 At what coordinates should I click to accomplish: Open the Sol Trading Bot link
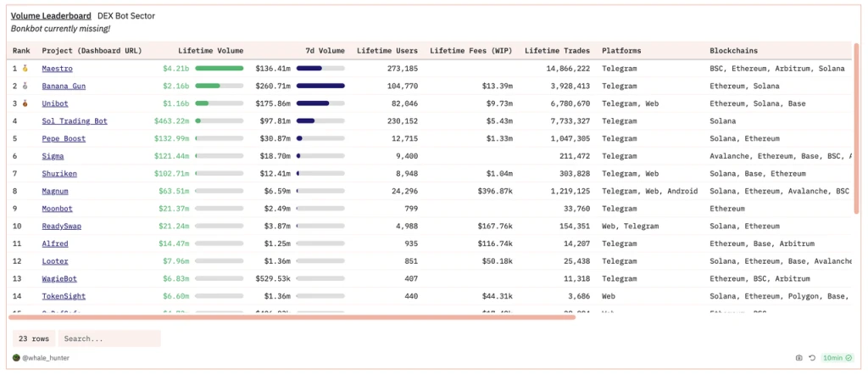pyautogui.click(x=75, y=121)
